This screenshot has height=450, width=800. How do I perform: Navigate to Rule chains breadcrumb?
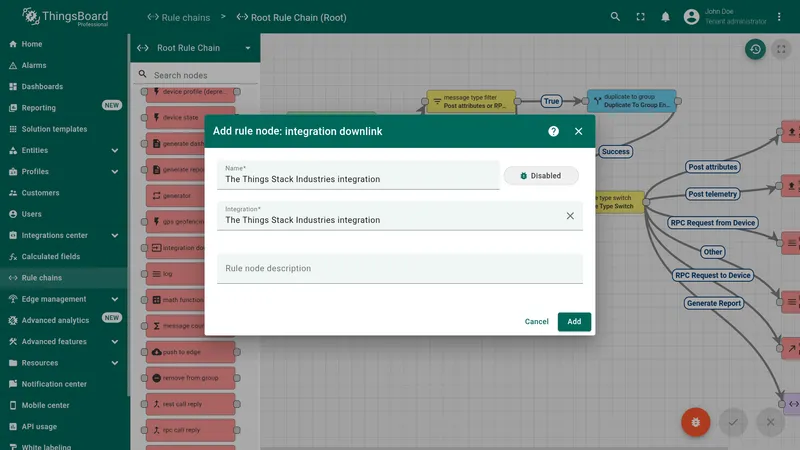coord(179,17)
